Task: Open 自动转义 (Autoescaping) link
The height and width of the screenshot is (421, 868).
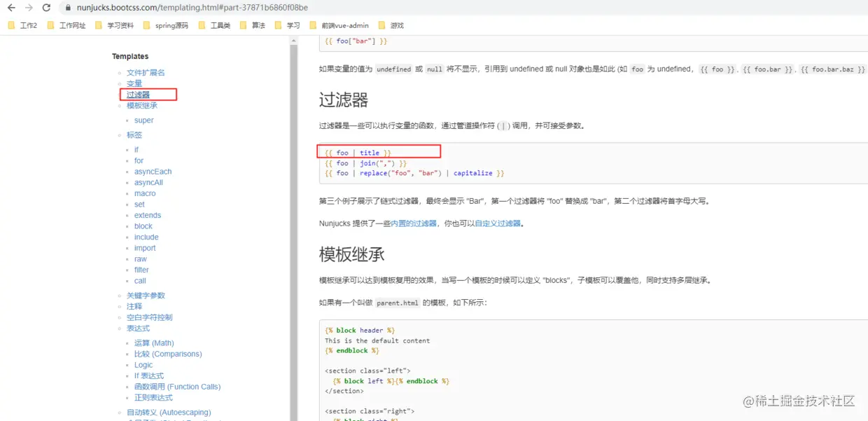Action: pos(169,413)
